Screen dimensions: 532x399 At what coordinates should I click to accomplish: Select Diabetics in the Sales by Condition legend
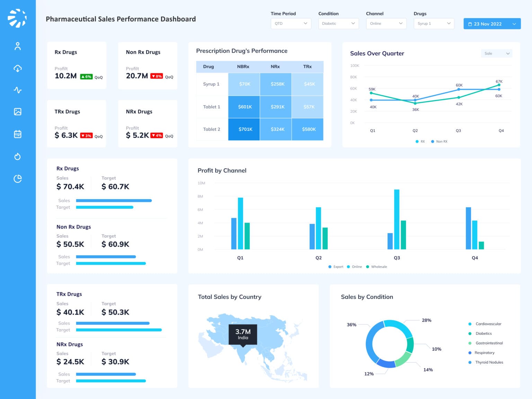pos(484,333)
